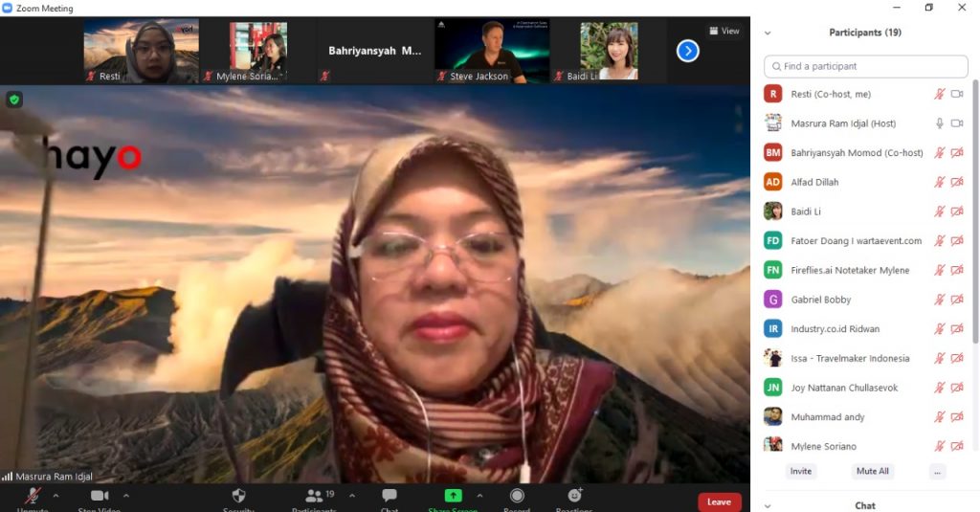This screenshot has width=980, height=512.
Task: Click the R avatar for Resti
Action: click(773, 94)
